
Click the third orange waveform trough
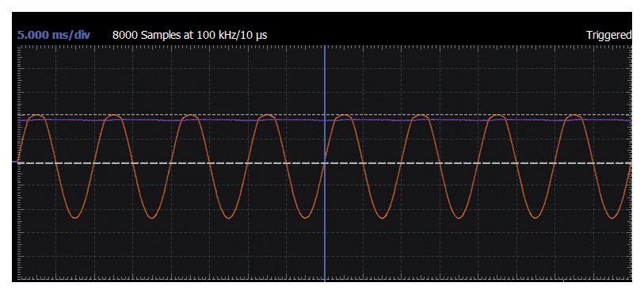click(228, 217)
